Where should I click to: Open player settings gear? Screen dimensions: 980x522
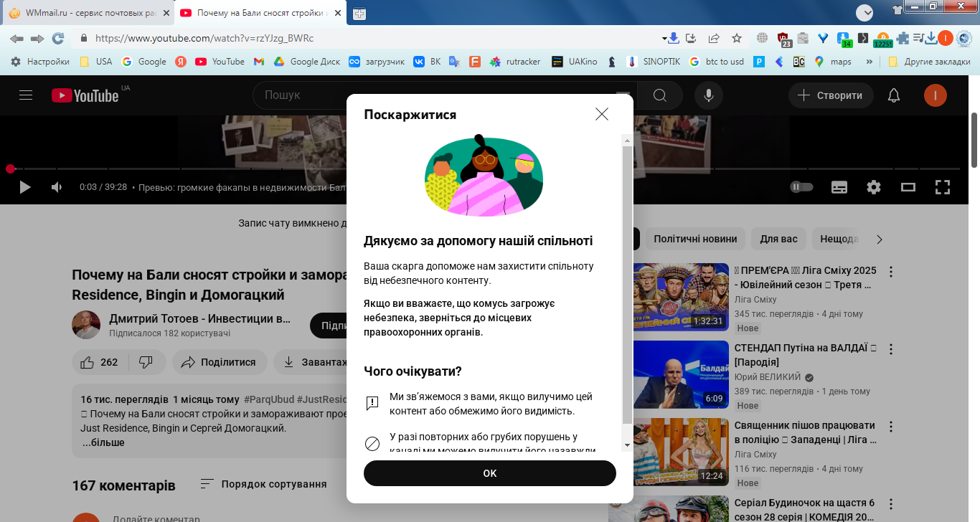[874, 187]
